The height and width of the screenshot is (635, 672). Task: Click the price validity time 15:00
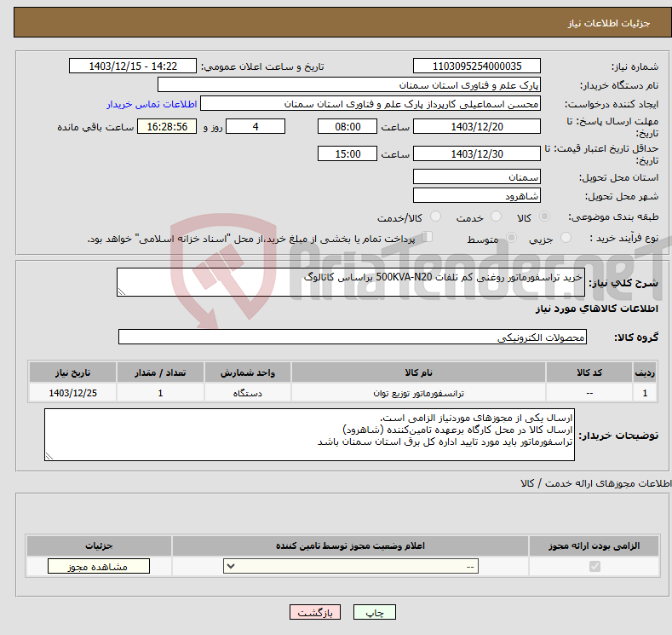347,153
